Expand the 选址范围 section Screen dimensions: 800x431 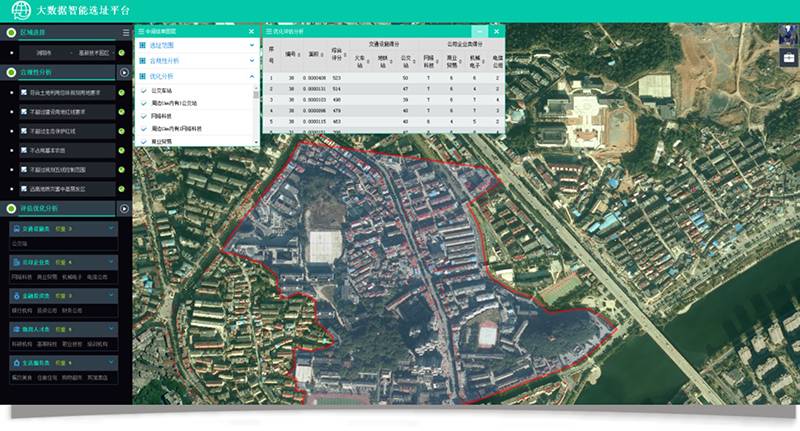pyautogui.click(x=252, y=46)
